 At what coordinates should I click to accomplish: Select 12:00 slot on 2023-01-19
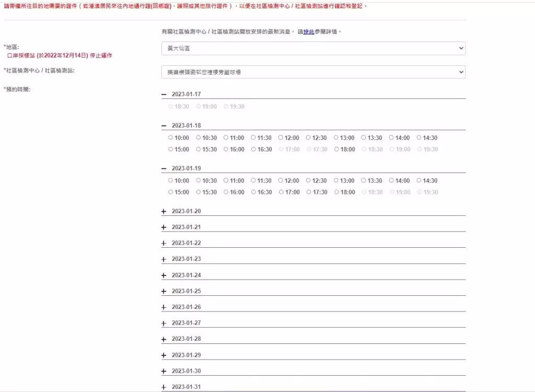[x=281, y=181]
